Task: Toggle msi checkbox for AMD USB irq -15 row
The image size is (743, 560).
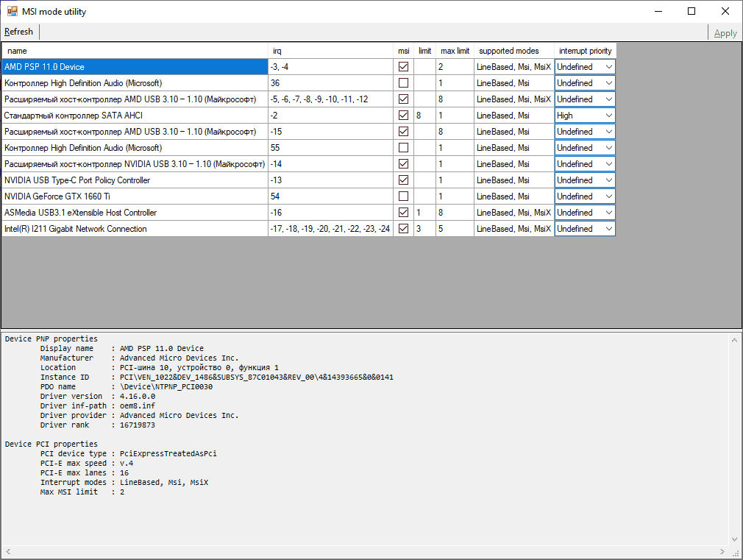Action: click(403, 131)
